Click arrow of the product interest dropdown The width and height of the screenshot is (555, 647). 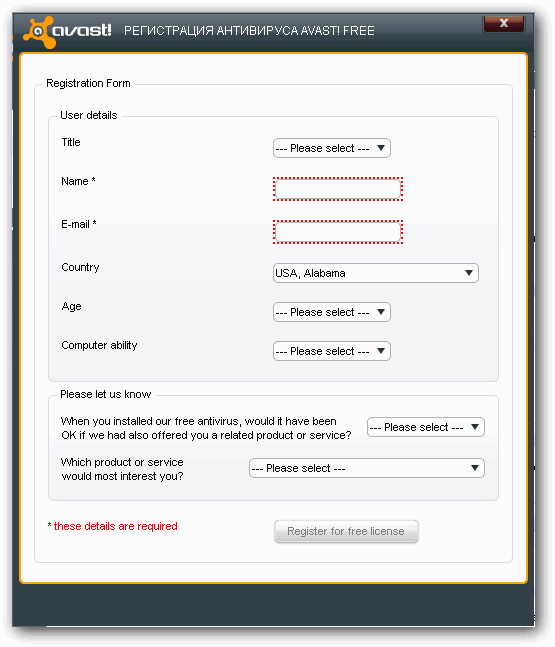pyautogui.click(x=475, y=468)
